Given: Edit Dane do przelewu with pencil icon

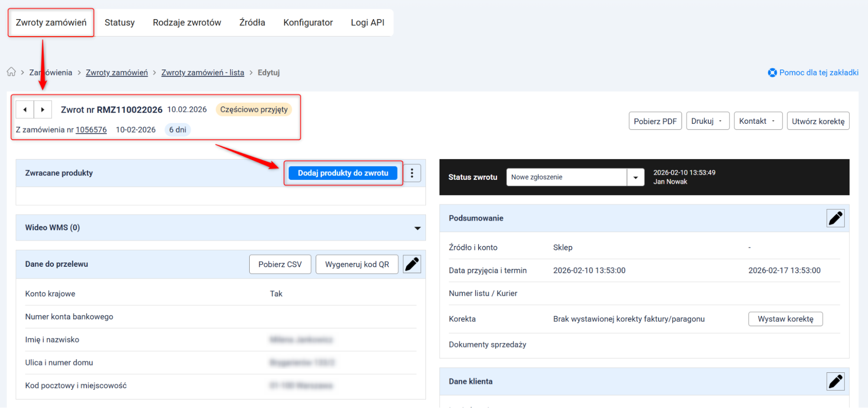Looking at the screenshot, I should click(412, 264).
